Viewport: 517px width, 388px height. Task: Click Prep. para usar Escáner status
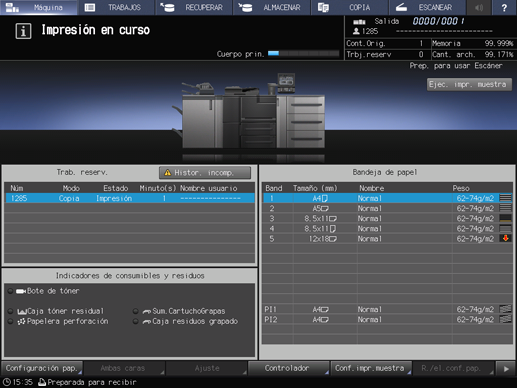[x=456, y=66]
